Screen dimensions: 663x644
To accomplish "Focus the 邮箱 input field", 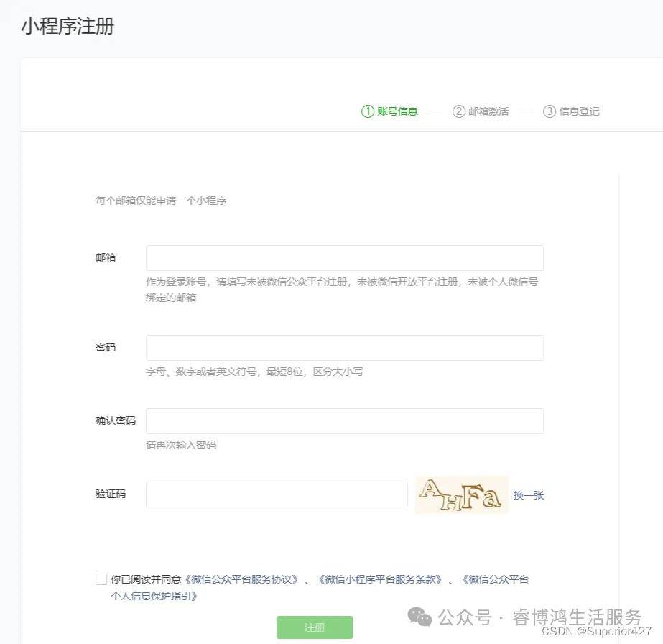I will tap(345, 258).
